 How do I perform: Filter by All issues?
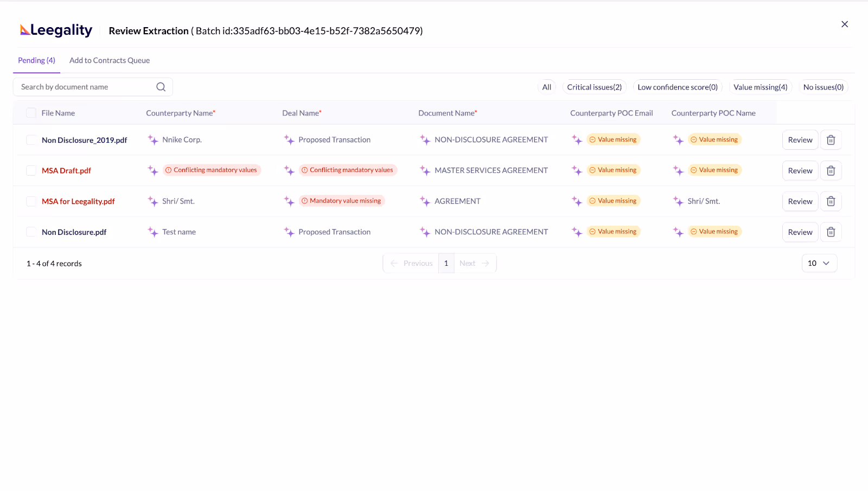547,87
